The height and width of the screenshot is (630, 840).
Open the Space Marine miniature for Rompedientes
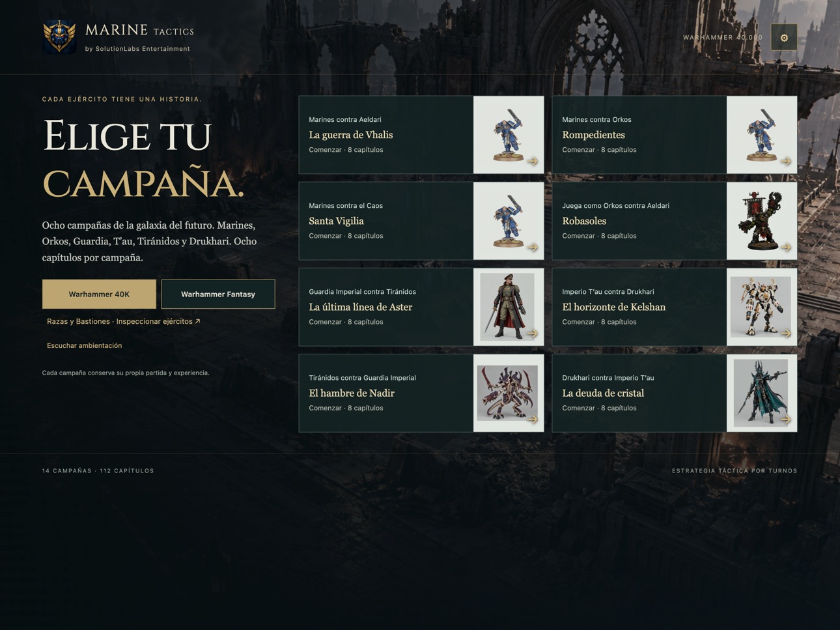point(762,135)
